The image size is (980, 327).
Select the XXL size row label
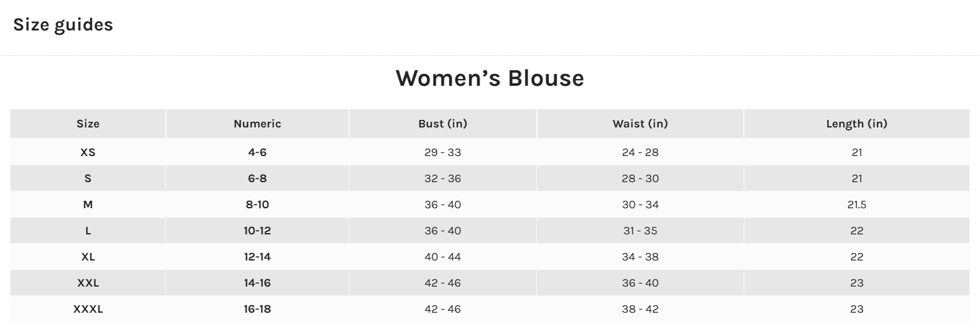[88, 283]
